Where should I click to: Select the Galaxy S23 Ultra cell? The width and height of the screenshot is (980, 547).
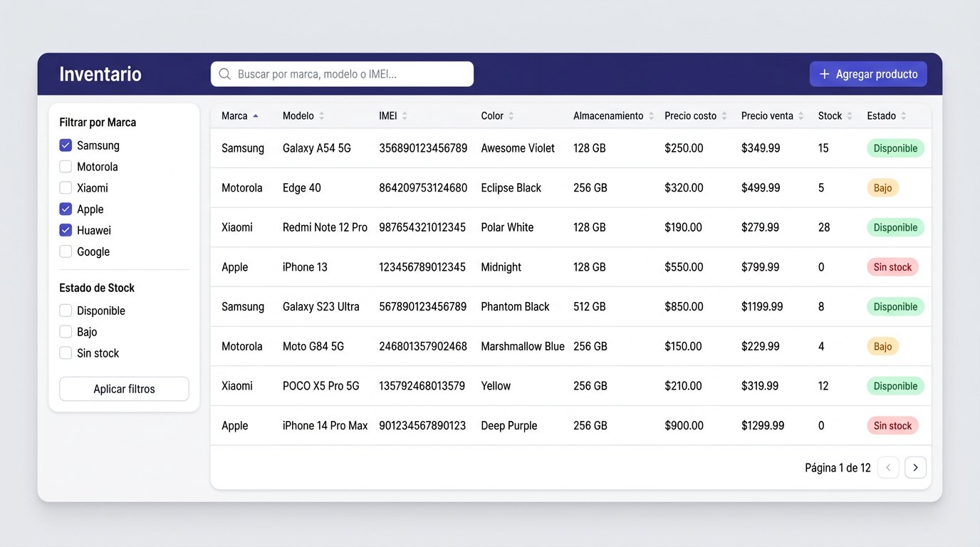321,306
